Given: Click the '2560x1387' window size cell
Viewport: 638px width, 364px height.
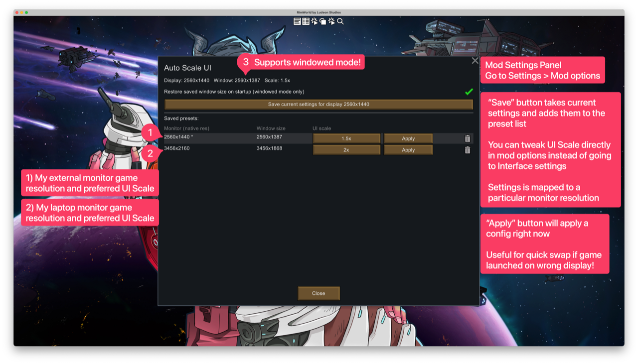Looking at the screenshot, I should (x=269, y=137).
